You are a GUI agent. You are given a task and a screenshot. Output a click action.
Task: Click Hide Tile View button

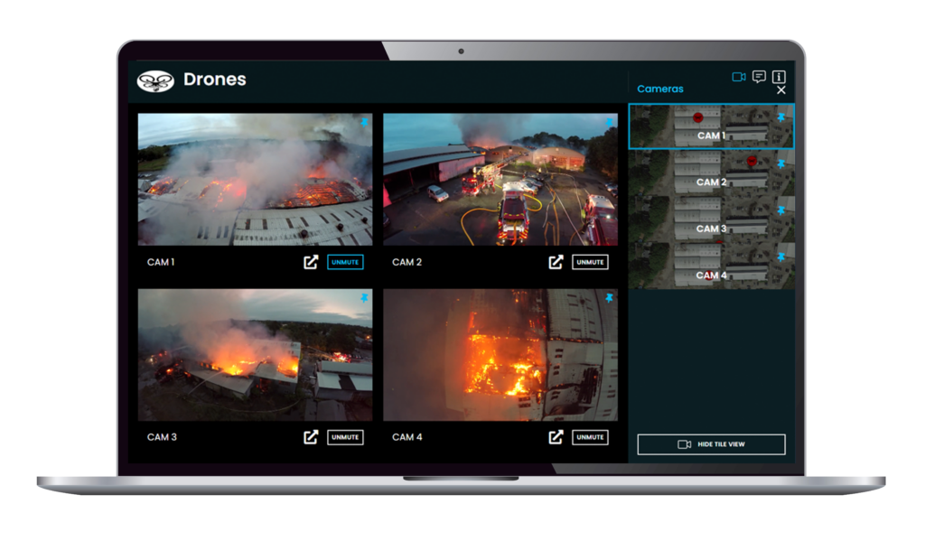click(712, 444)
